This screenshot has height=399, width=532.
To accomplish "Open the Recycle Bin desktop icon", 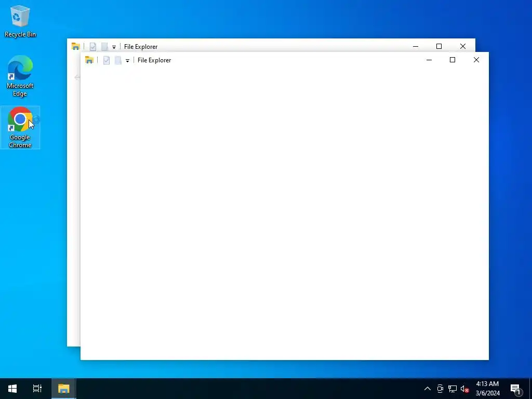I will pos(20,21).
